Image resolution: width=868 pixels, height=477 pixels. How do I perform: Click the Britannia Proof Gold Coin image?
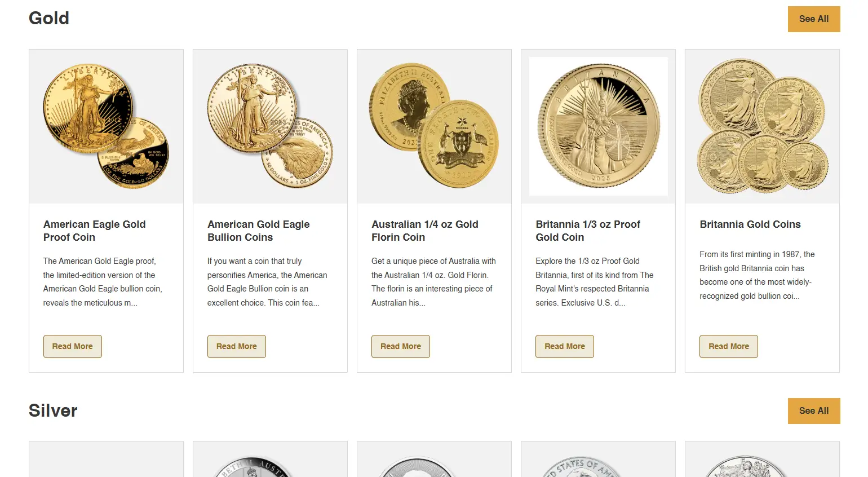598,126
